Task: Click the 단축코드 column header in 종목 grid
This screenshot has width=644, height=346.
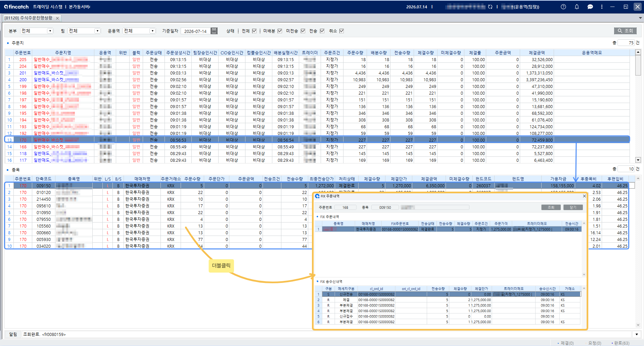Action: coord(44,179)
